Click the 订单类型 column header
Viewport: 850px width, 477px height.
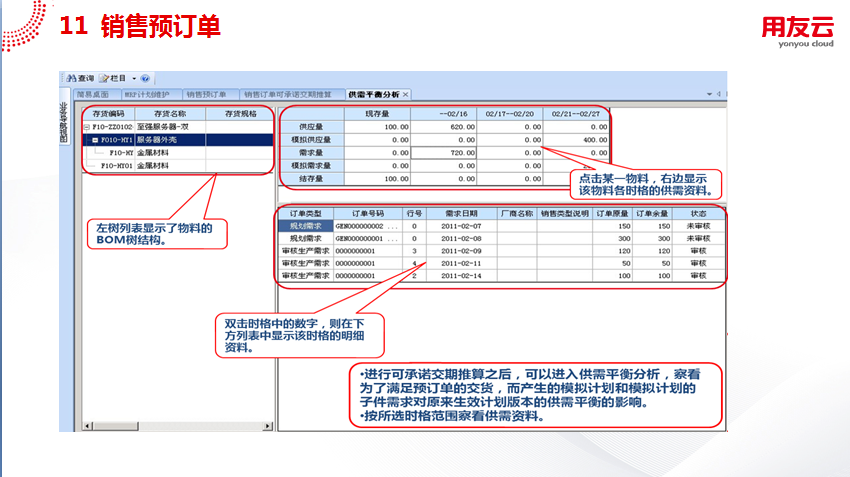click(306, 214)
